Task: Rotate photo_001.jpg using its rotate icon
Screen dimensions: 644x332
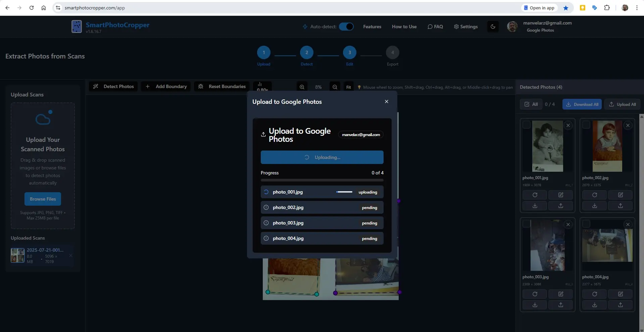Action: pyautogui.click(x=535, y=195)
